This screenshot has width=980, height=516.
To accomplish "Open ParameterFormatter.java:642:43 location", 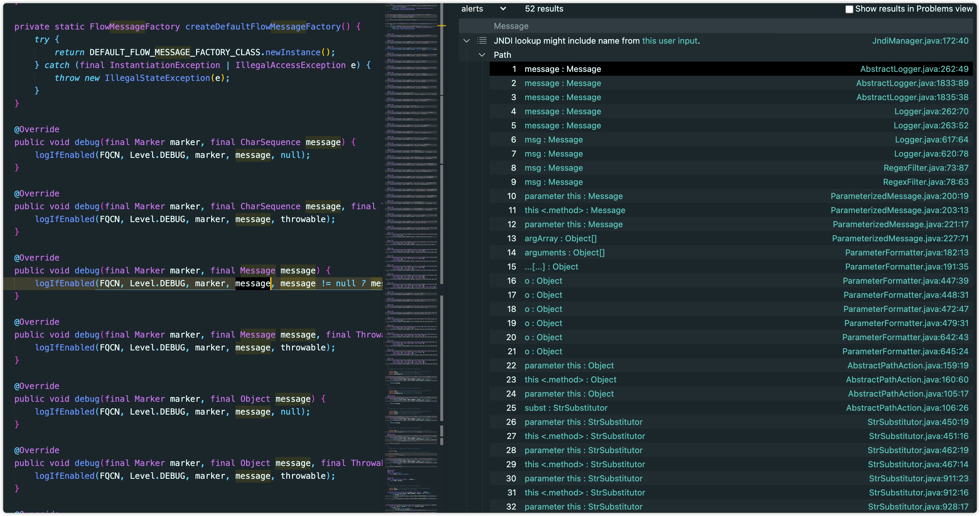I will point(905,337).
